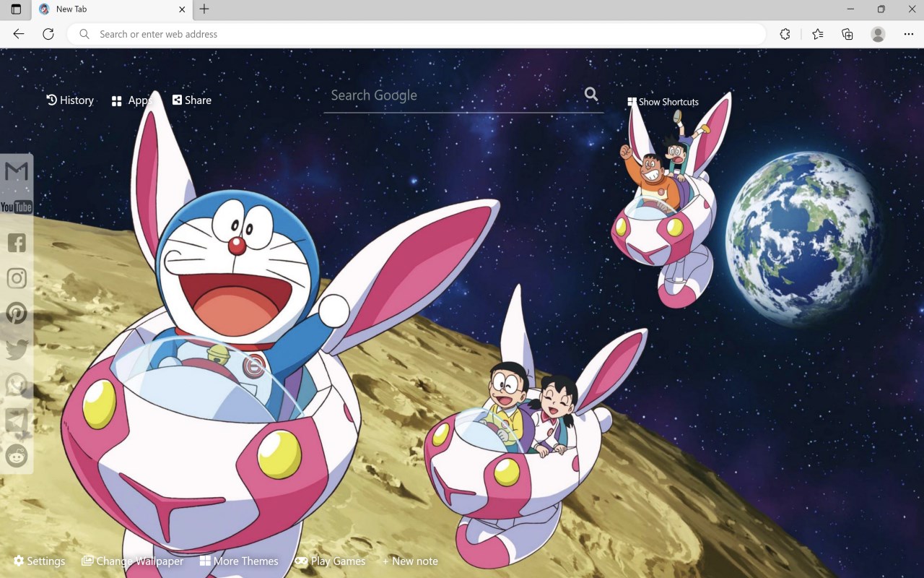Image resolution: width=924 pixels, height=578 pixels.
Task: Go back to previous page
Action: click(19, 34)
